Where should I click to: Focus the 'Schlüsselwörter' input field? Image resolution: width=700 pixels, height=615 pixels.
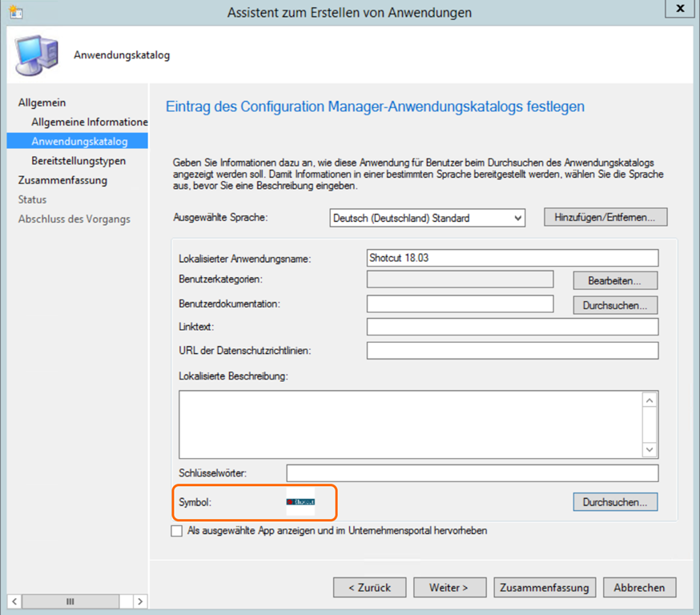coord(472,473)
